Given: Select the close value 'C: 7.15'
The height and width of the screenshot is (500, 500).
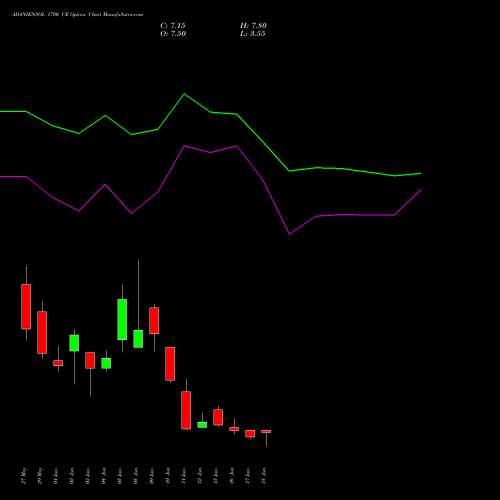Looking at the screenshot, I should pyautogui.click(x=173, y=26).
